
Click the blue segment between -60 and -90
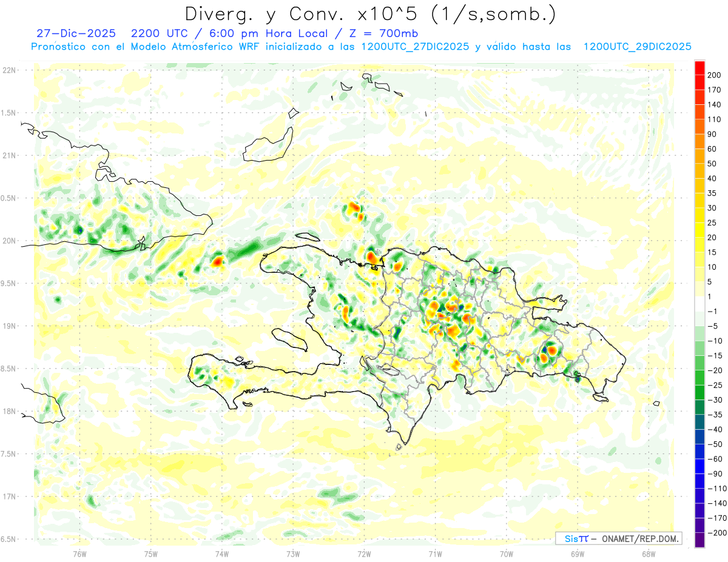(x=700, y=466)
